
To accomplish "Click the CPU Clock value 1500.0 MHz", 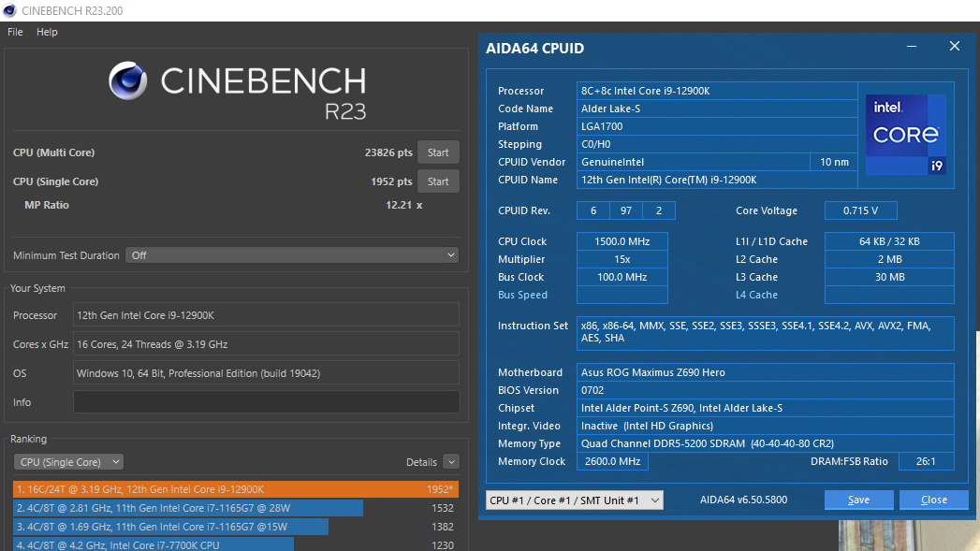I will tap(622, 241).
